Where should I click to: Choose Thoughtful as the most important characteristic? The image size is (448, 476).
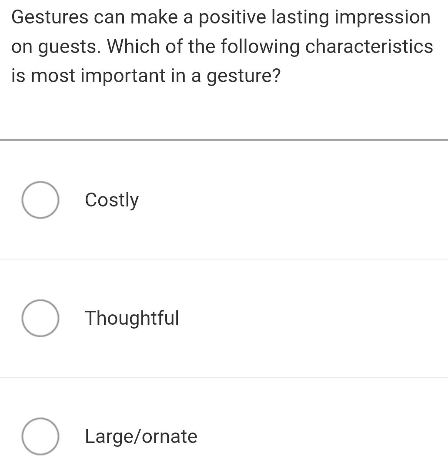[40, 318]
